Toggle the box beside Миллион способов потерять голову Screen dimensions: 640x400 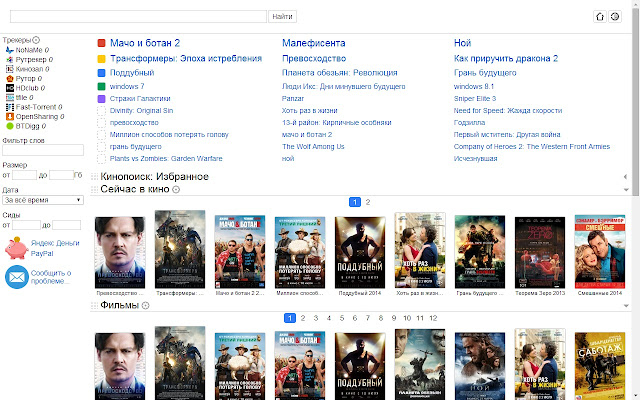(x=102, y=135)
